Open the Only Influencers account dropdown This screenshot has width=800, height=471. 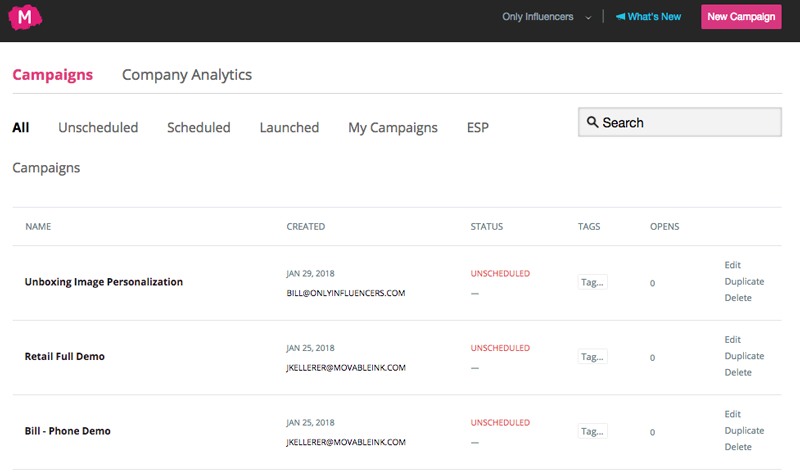pos(547,17)
